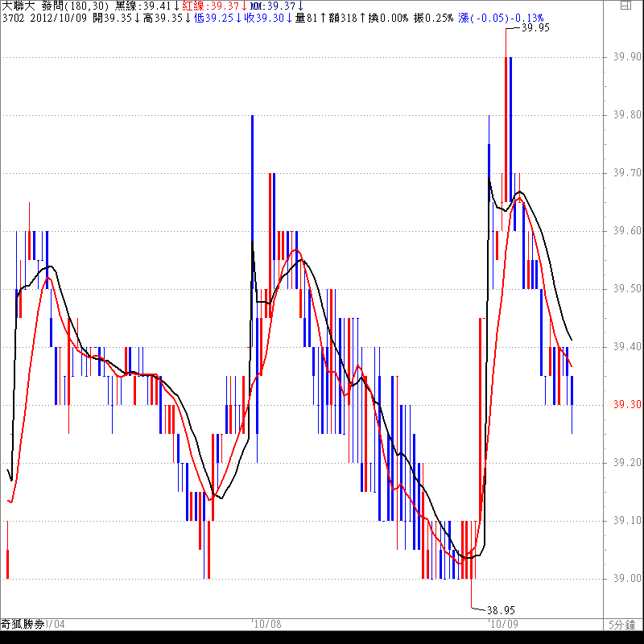Click the 39.70 price axis label
Screen dimensions: 644x644
(x=627, y=172)
